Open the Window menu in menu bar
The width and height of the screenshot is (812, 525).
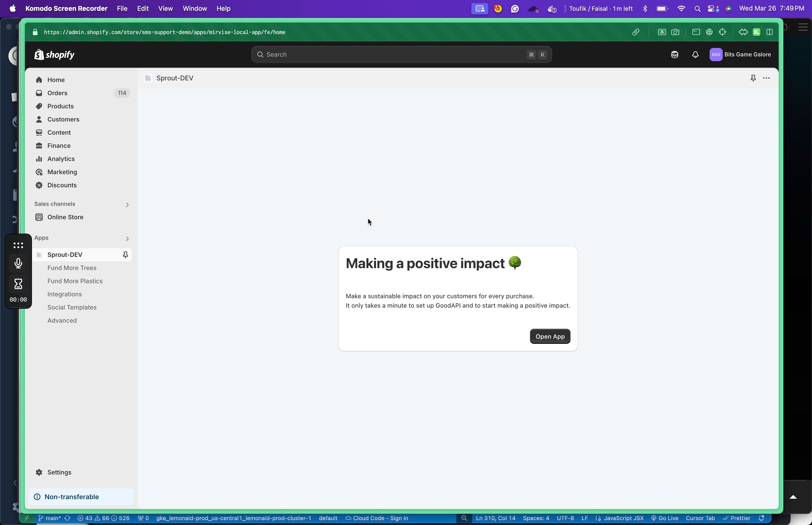click(195, 8)
